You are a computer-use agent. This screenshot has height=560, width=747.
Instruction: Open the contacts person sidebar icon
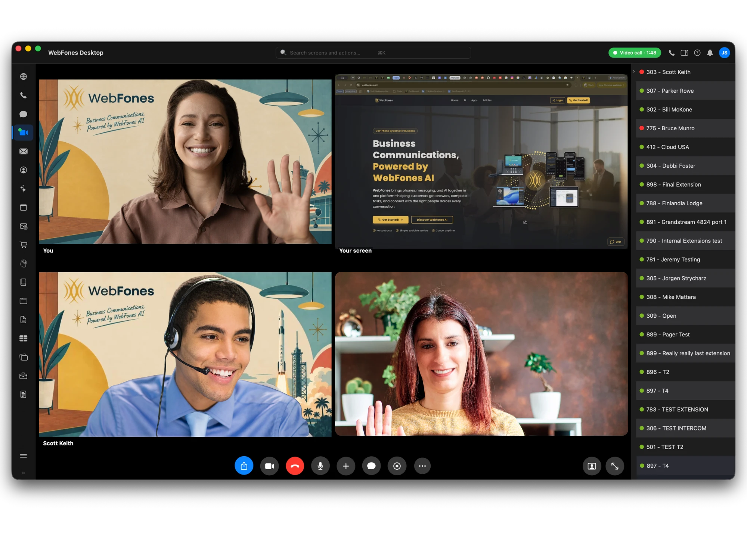pyautogui.click(x=24, y=170)
